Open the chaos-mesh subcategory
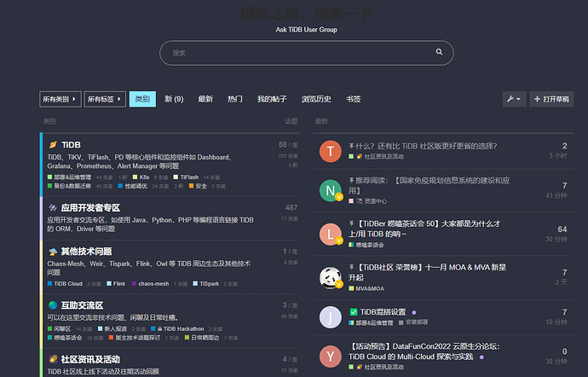Image resolution: width=588 pixels, height=377 pixels. pos(150,284)
